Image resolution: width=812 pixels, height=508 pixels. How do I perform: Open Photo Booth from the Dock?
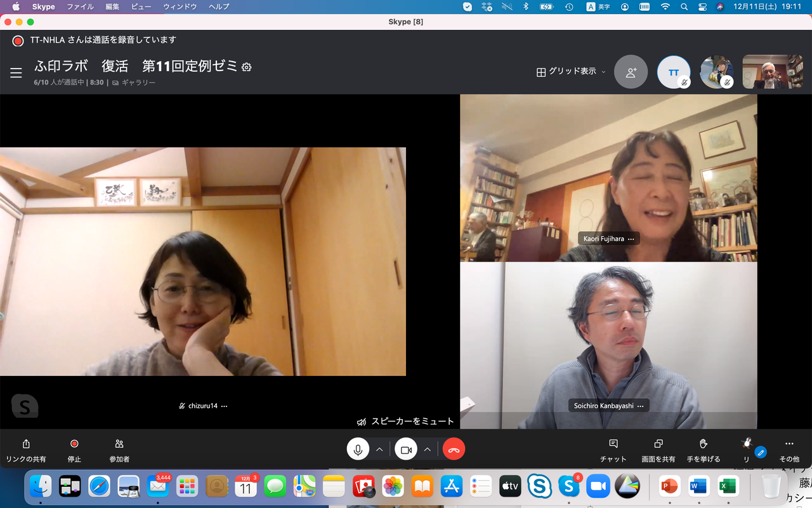point(363,486)
